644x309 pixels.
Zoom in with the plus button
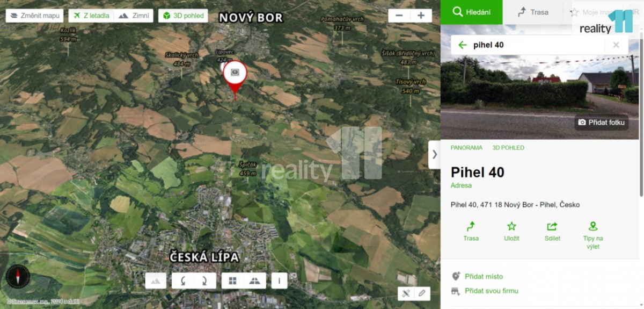pyautogui.click(x=421, y=16)
